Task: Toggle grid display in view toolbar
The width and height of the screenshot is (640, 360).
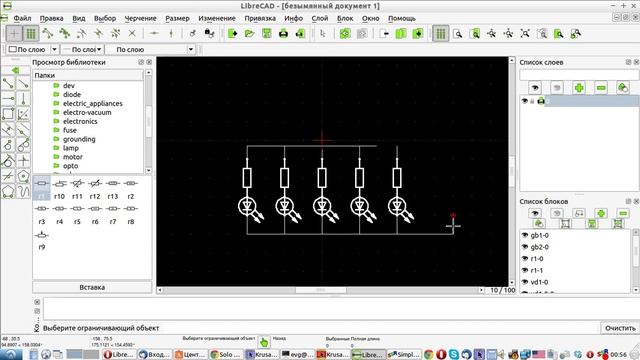Action: click(440, 33)
